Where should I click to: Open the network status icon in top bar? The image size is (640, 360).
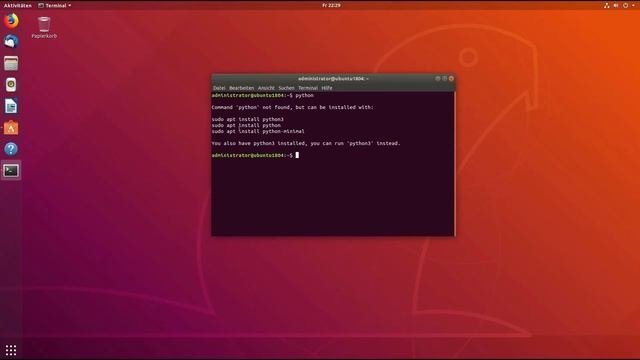(607, 5)
